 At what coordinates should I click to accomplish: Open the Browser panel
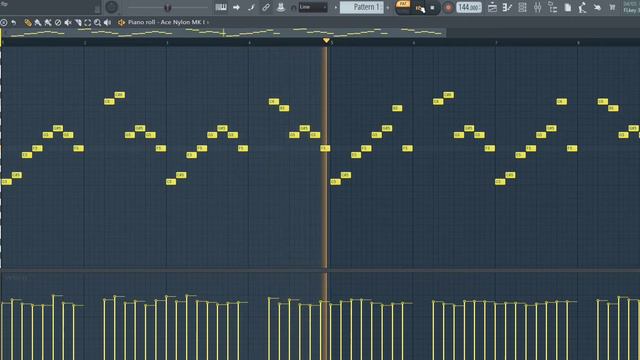click(553, 7)
